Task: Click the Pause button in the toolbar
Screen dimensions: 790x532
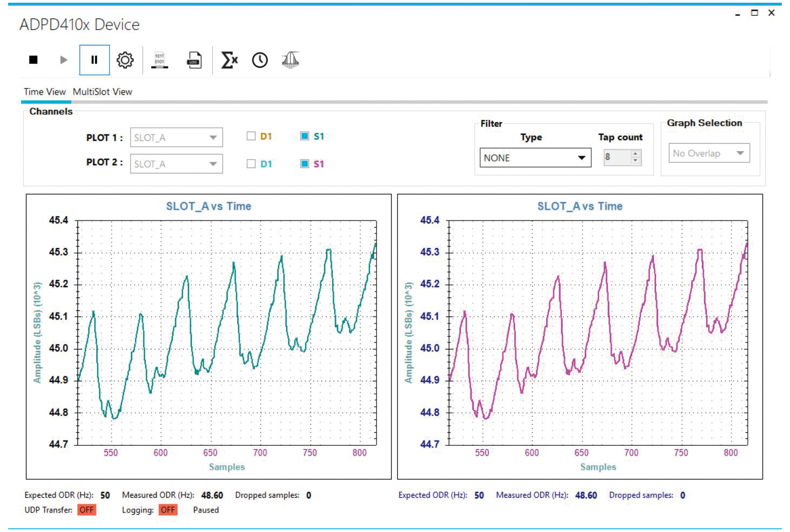Action: pos(94,60)
